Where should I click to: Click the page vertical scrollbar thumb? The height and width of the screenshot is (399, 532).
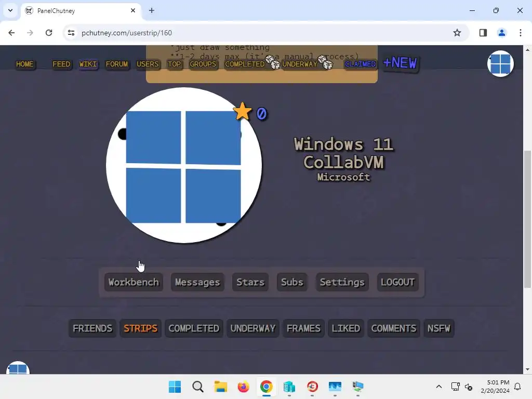(x=527, y=219)
